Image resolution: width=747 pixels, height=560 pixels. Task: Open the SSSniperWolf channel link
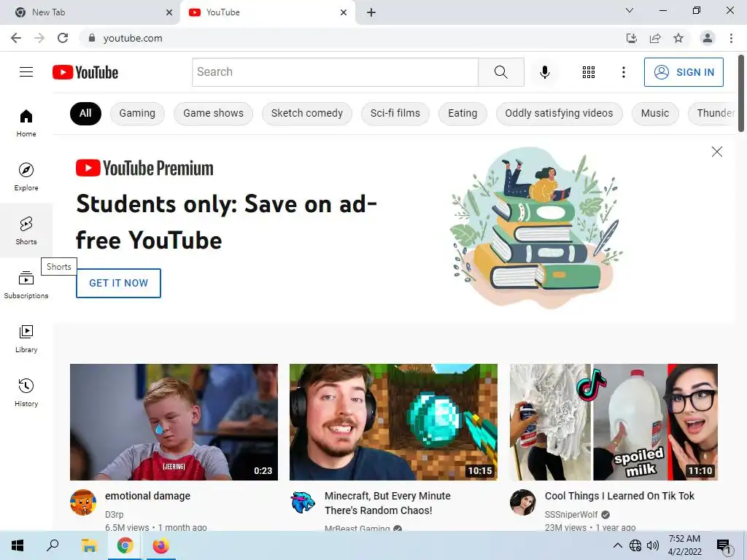click(570, 514)
